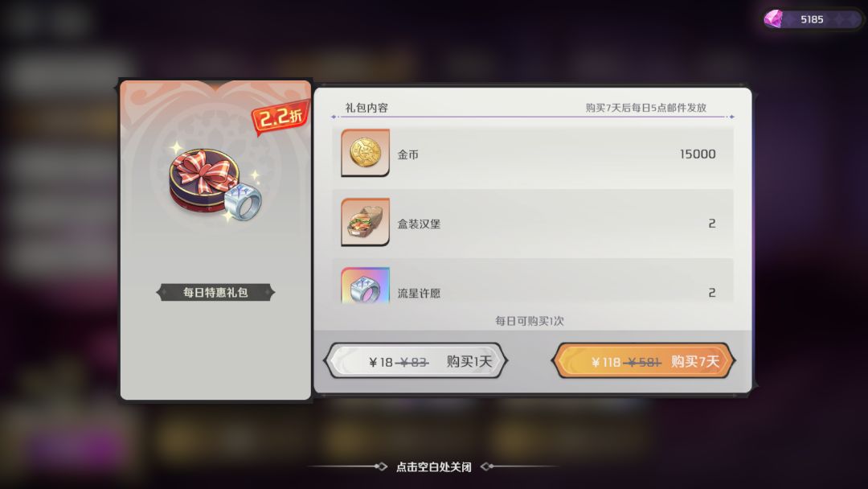This screenshot has width=868, height=489.
Task: Click 点击空白处关闭 to close popup
Action: point(433,466)
